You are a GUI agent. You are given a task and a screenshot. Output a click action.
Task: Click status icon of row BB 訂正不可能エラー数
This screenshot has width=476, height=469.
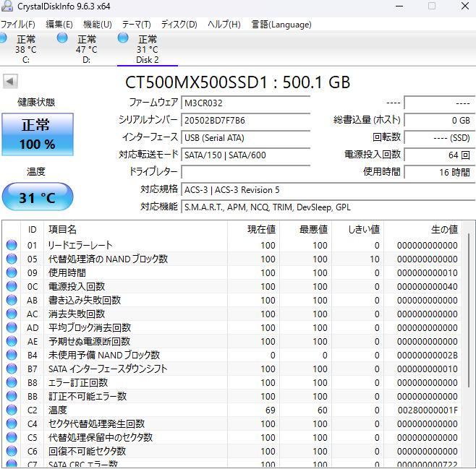[x=12, y=396]
